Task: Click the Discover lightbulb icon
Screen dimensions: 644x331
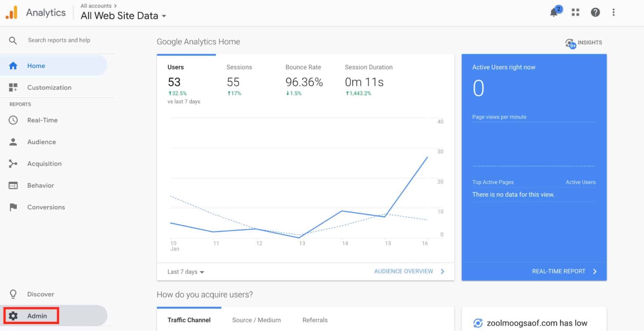Action: [13, 294]
